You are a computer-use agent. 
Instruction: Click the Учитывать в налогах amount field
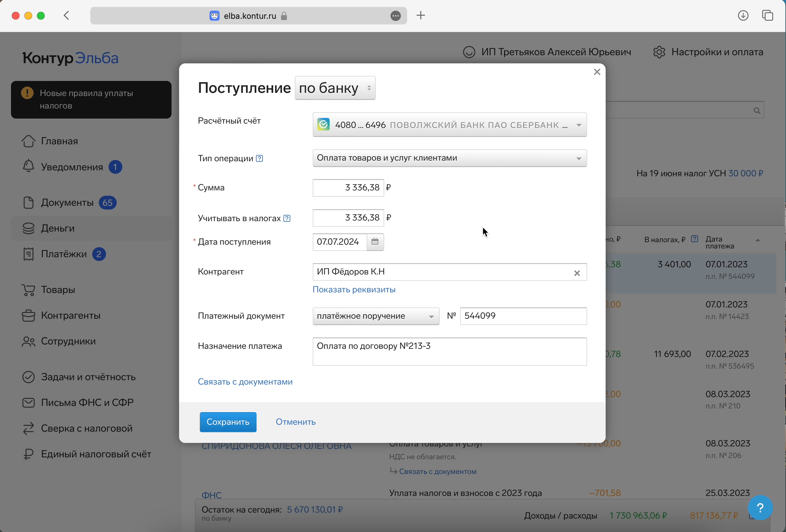coord(348,218)
